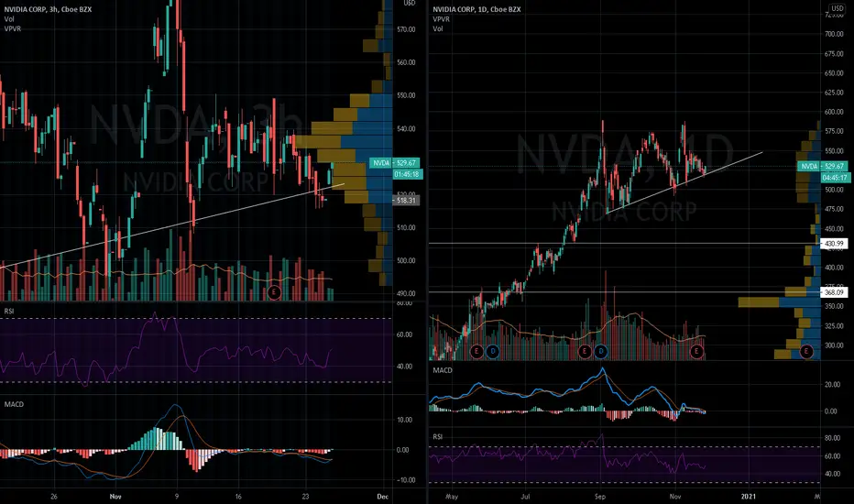The image size is (854, 504).
Task: Click the earnings E marker on the 3h chart
Action: (x=274, y=292)
